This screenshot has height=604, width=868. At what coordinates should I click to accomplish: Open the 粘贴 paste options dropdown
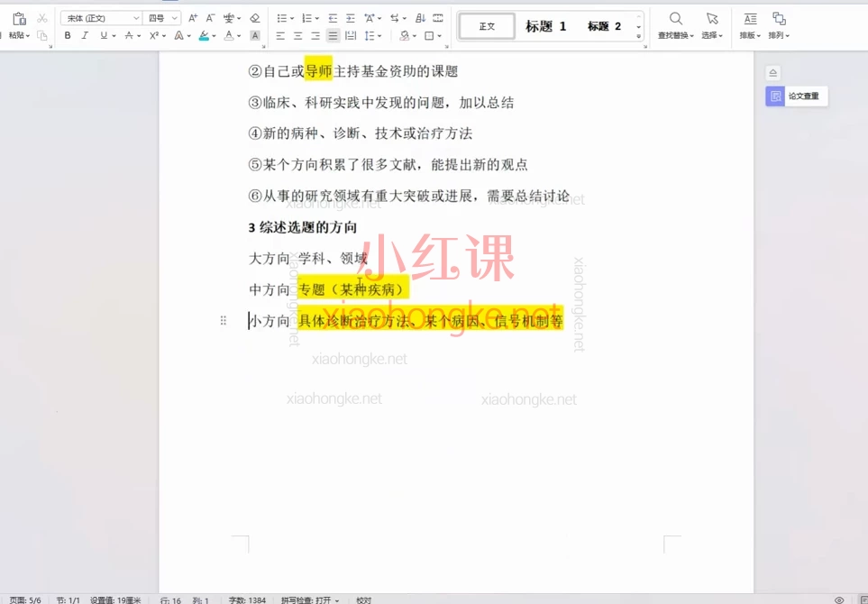(x=19, y=35)
